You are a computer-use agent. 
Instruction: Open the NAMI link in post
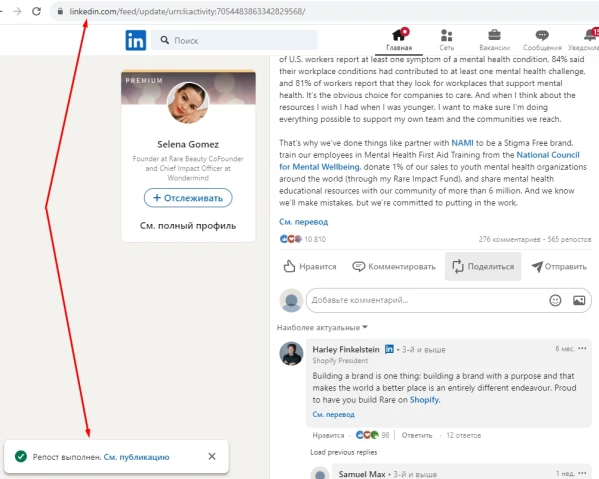point(462,143)
